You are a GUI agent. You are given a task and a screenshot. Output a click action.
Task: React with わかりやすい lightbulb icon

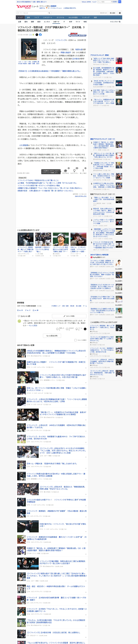[74, 171]
